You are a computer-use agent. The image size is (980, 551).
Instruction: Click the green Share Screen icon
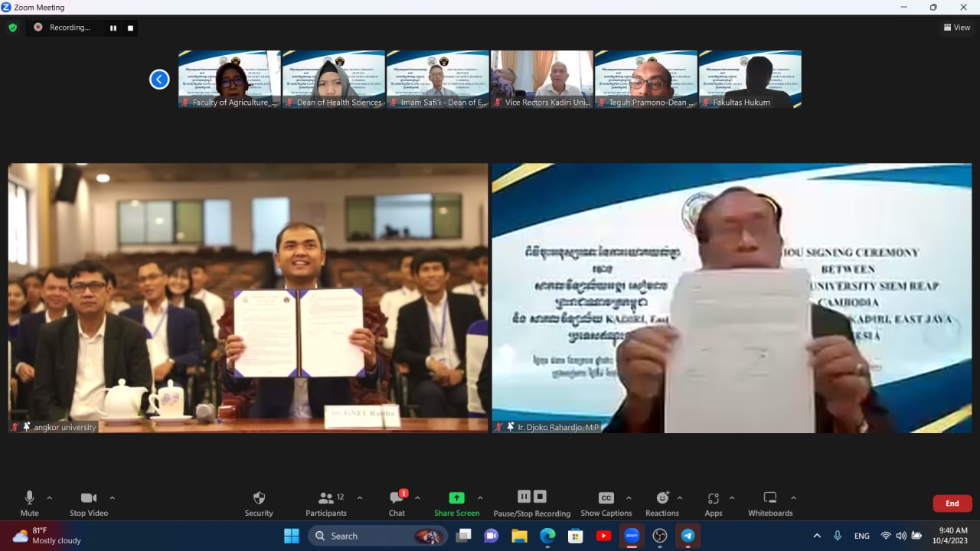pos(456,498)
